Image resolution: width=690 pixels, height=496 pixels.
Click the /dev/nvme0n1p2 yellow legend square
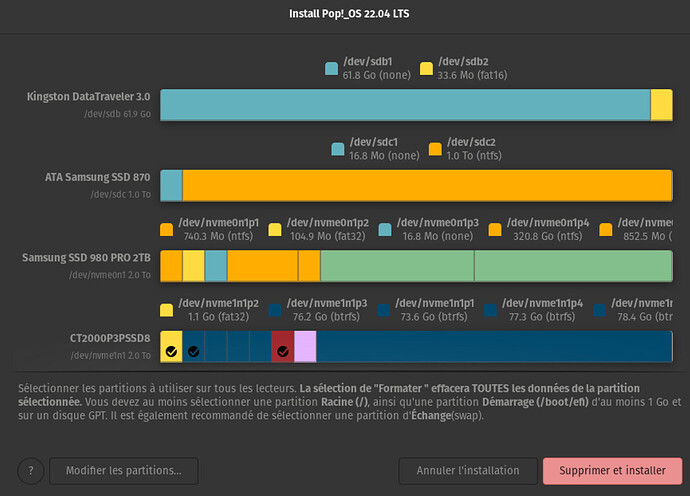coord(275,229)
